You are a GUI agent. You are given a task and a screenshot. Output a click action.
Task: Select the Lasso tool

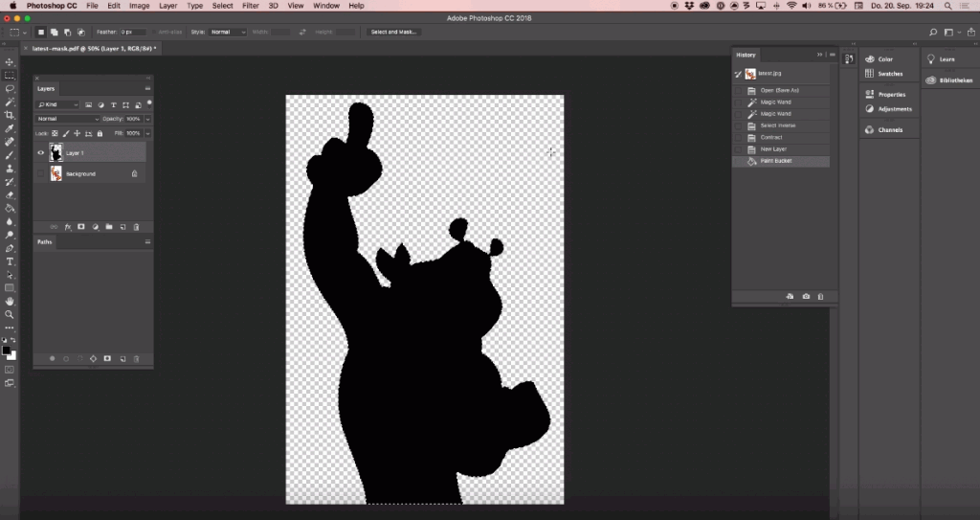[x=10, y=88]
